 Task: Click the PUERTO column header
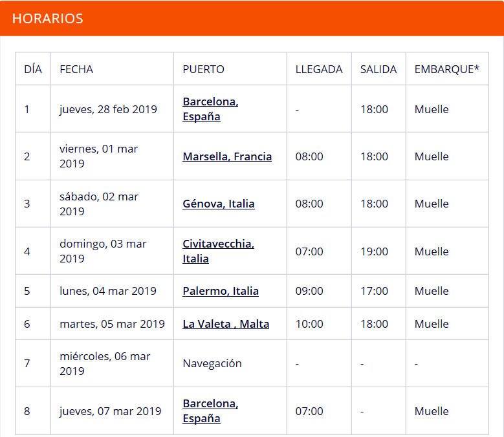[x=204, y=69]
